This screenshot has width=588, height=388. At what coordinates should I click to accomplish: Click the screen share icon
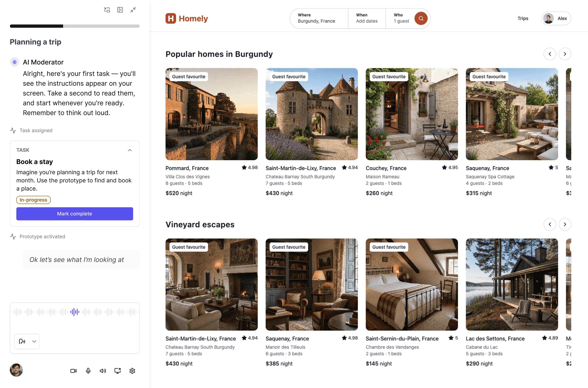[118, 371]
